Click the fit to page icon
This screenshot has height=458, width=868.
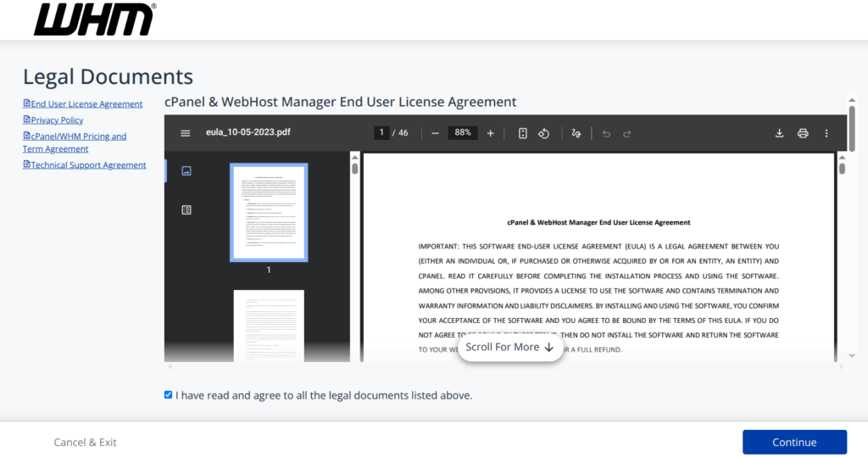point(523,133)
